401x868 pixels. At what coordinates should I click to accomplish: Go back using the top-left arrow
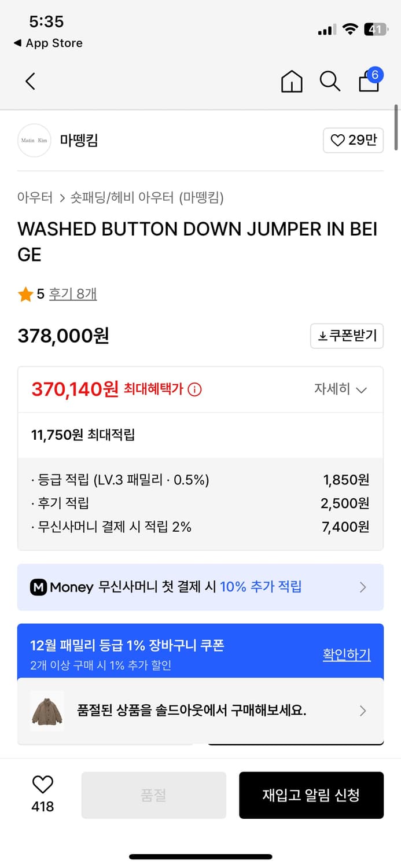(30, 82)
